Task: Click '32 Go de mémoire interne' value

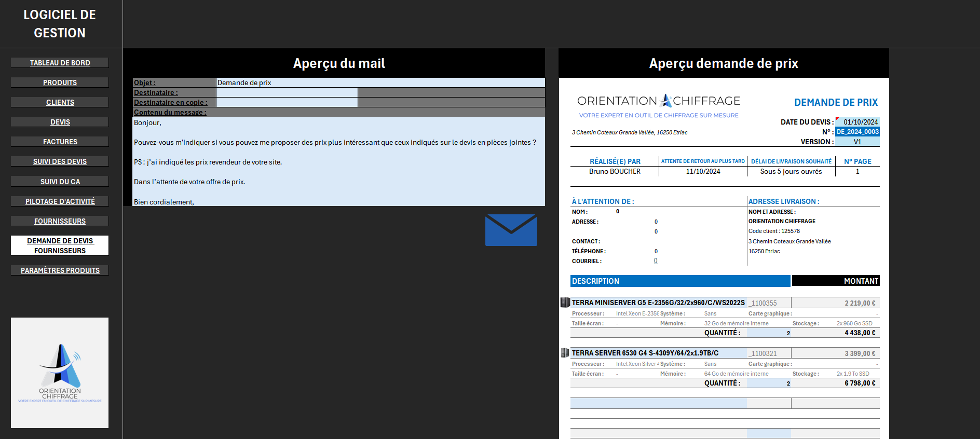Action: (x=736, y=323)
